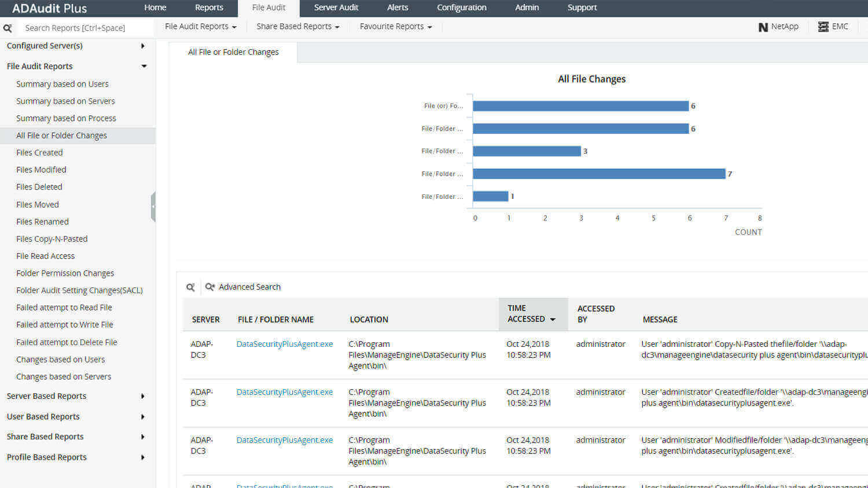
Task: Click the table search magnifier icon
Action: tap(190, 287)
